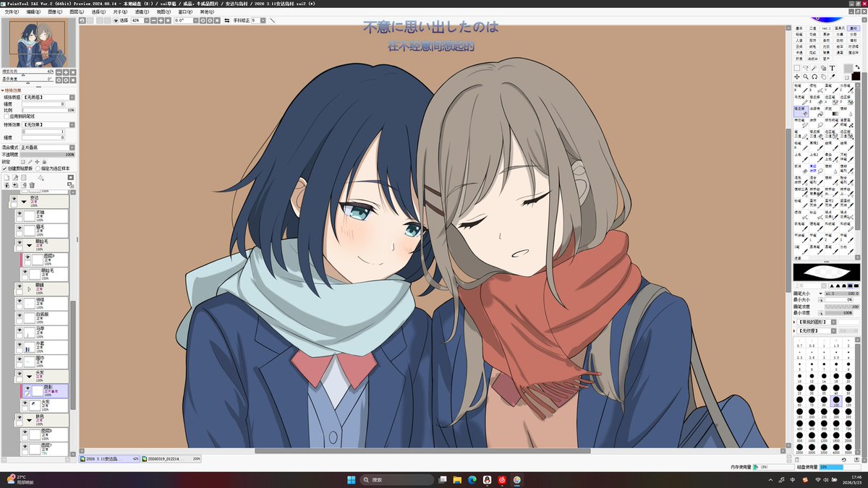Open File Explorer from the taskbar
Screen dimensions: 868x488
458,479
